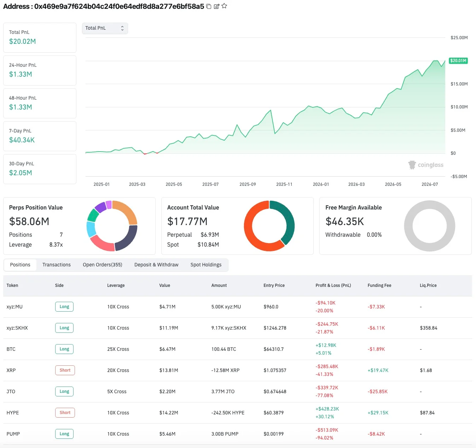Click the coinglass watermark logo
The height and width of the screenshot is (448, 476).
point(426,165)
